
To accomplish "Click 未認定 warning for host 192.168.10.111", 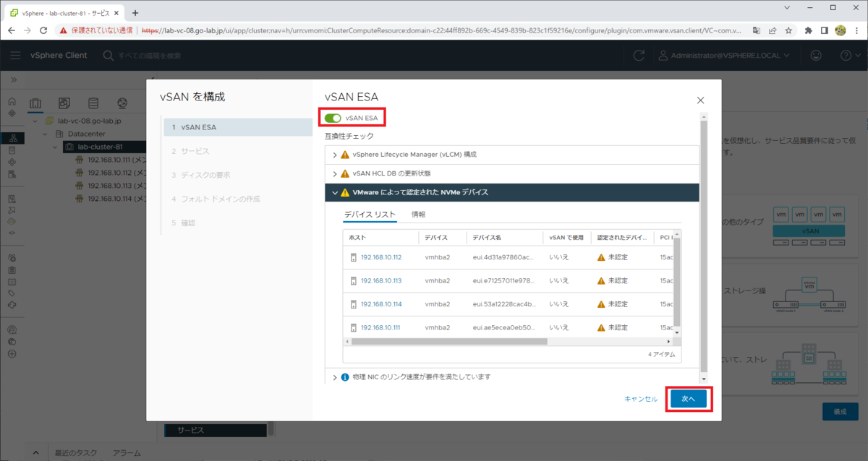I will click(612, 327).
